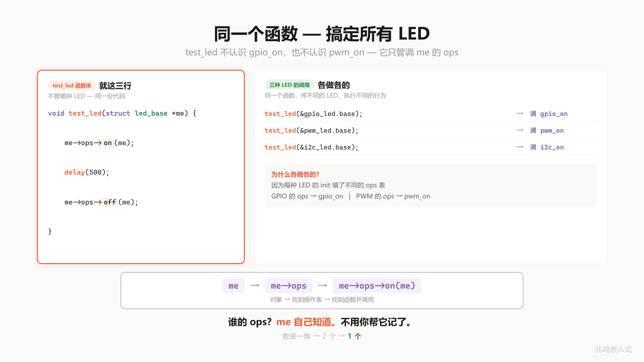Click the test_led(&i2c_led.base) call line
This screenshot has height=362, width=644.
(311, 147)
